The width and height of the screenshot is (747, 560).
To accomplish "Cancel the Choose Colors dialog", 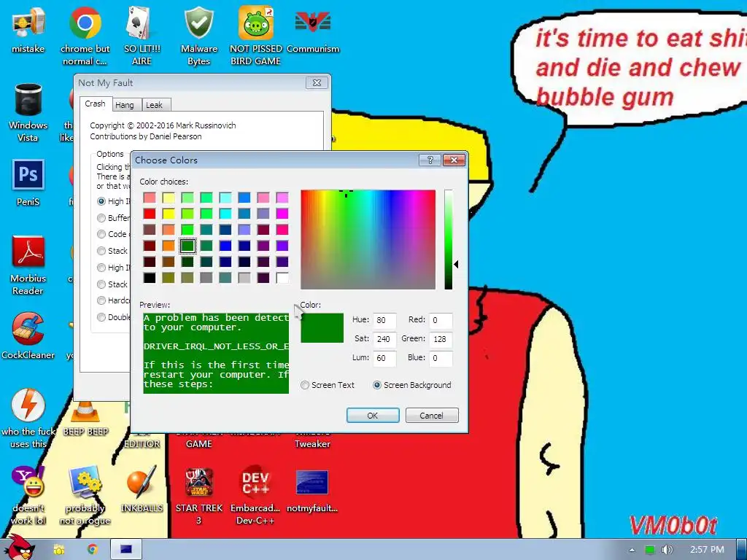I will (x=432, y=415).
